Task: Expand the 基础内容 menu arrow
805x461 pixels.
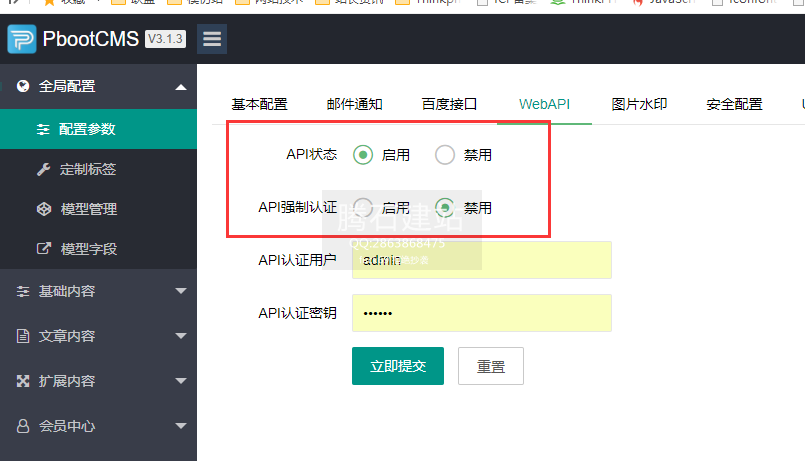Action: (180, 292)
